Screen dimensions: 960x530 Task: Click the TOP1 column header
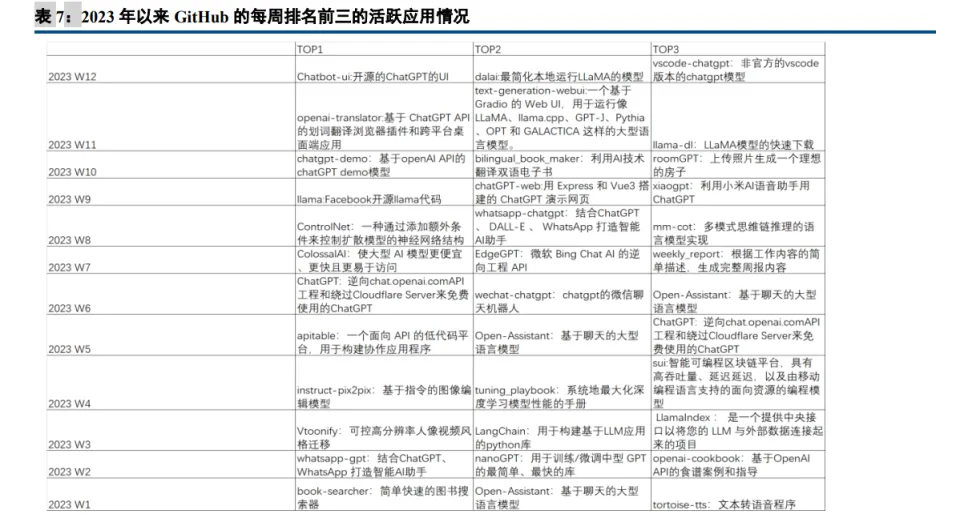point(310,49)
